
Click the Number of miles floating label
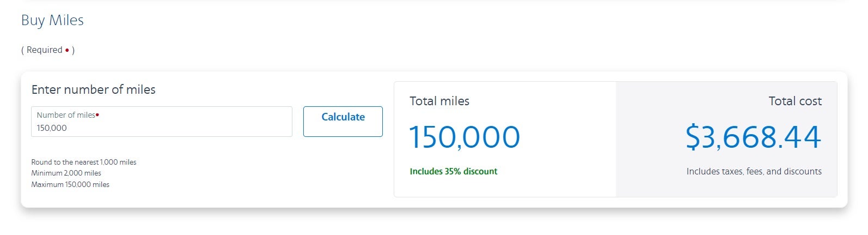tap(65, 115)
